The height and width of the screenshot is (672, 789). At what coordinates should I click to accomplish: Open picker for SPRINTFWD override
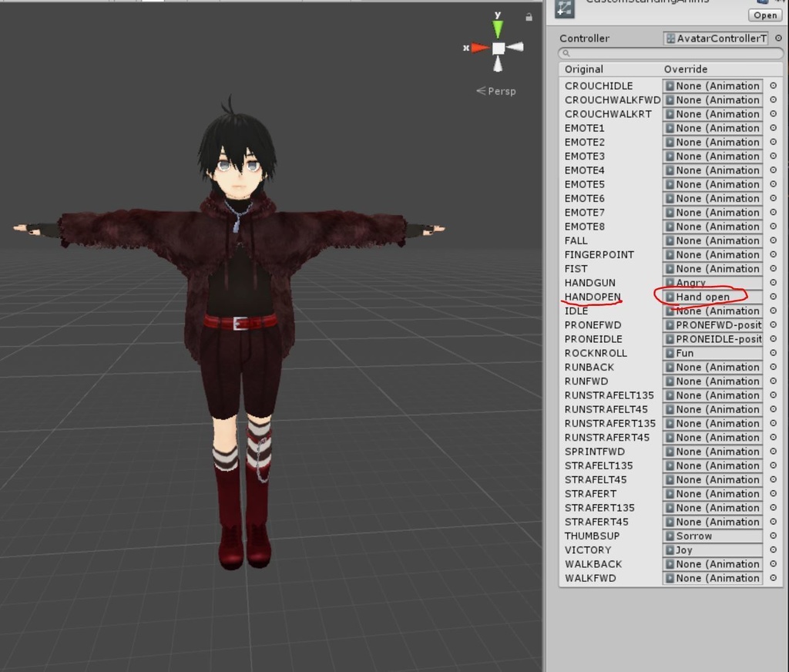pyautogui.click(x=774, y=452)
